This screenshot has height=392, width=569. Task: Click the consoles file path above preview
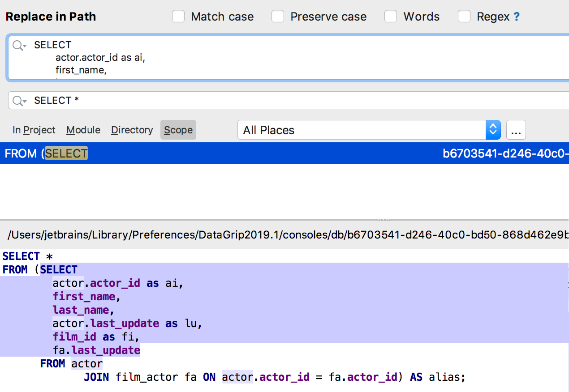tap(287, 235)
